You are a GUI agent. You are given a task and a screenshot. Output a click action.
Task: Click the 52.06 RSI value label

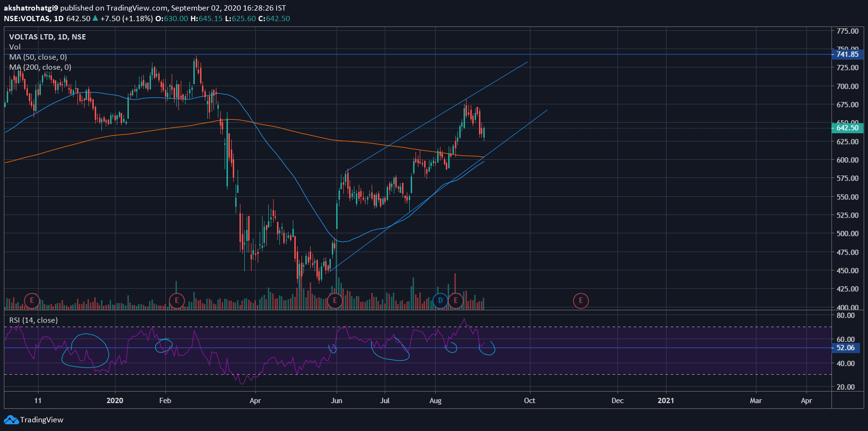[845, 348]
